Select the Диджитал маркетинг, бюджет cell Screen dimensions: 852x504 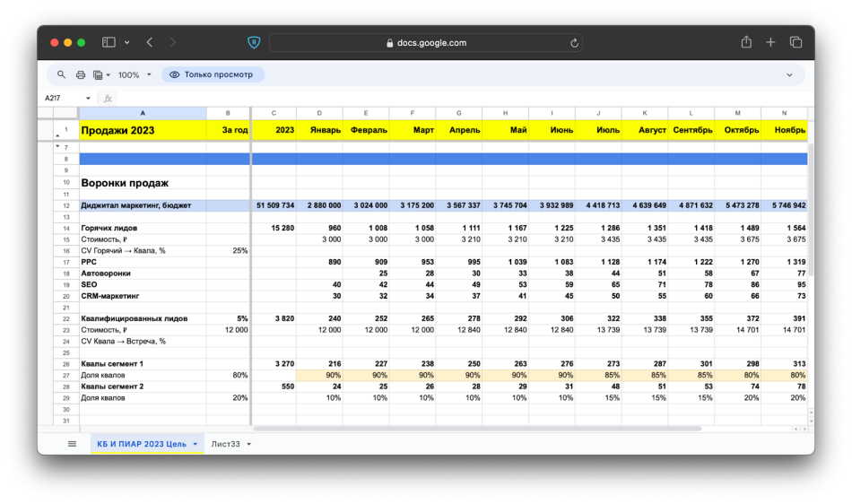coord(143,205)
